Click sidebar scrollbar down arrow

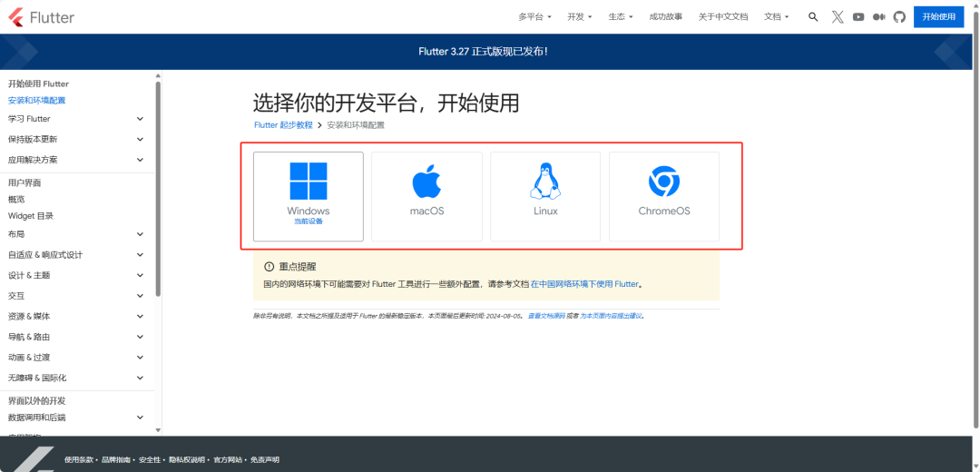pyautogui.click(x=158, y=430)
